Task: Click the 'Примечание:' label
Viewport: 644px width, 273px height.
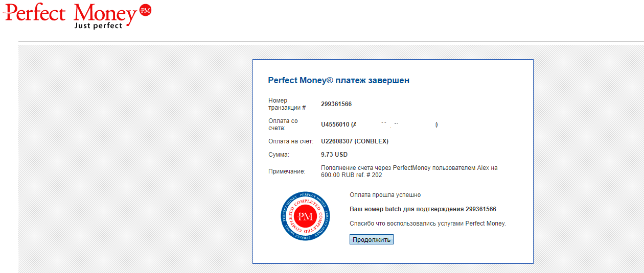Action: 287,171
